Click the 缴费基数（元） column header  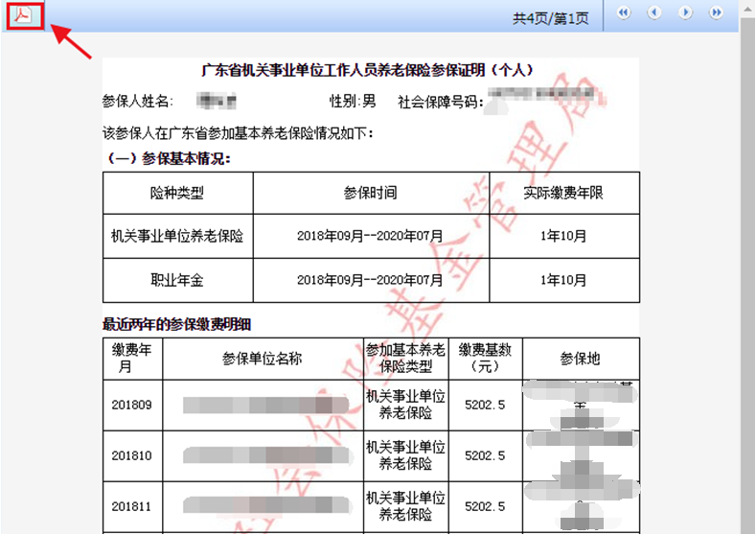tap(484, 359)
